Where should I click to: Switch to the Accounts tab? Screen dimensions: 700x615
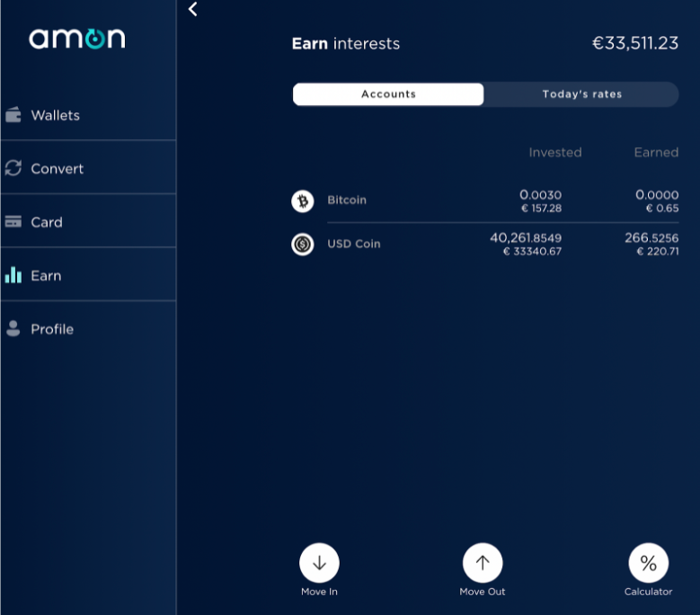pos(388,94)
